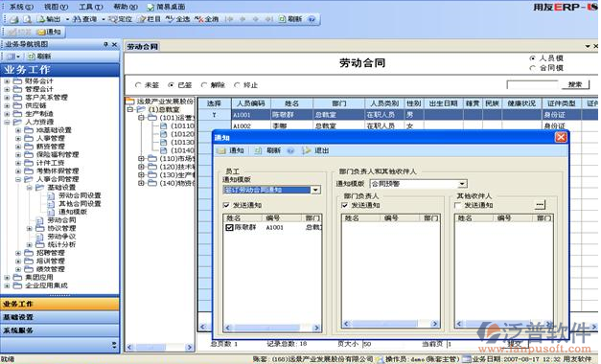The width and height of the screenshot is (601, 364).
Task: Click the 搜索 button
Action: (x=575, y=84)
